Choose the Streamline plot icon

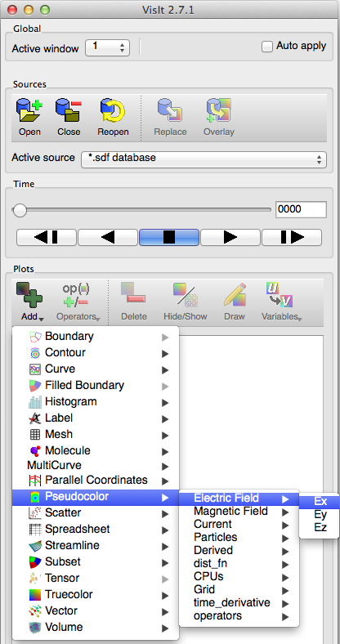[x=35, y=546]
